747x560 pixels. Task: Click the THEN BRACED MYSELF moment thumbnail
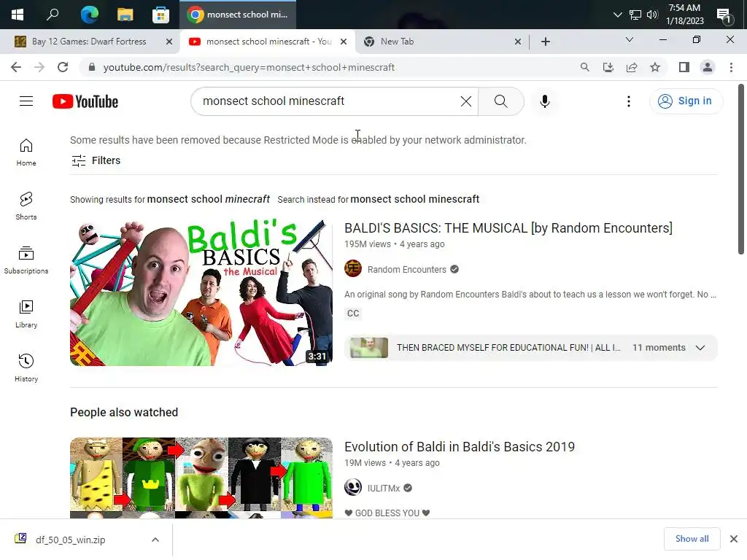368,348
